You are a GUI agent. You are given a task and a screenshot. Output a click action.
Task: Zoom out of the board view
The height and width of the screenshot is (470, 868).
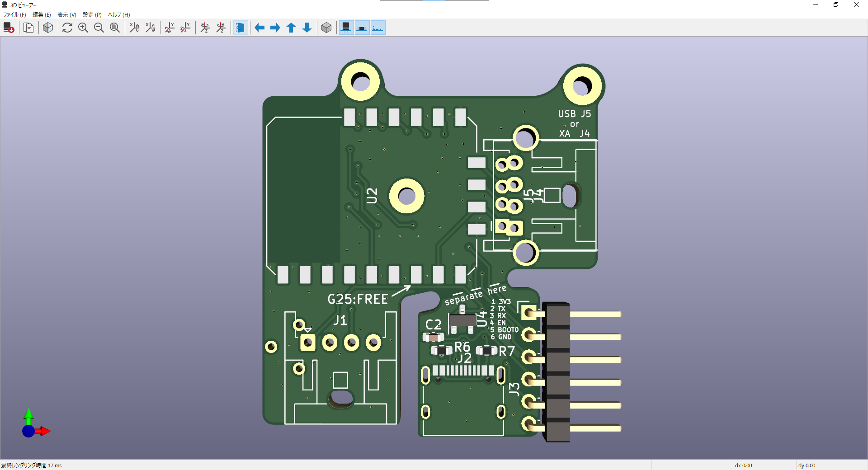(99, 28)
